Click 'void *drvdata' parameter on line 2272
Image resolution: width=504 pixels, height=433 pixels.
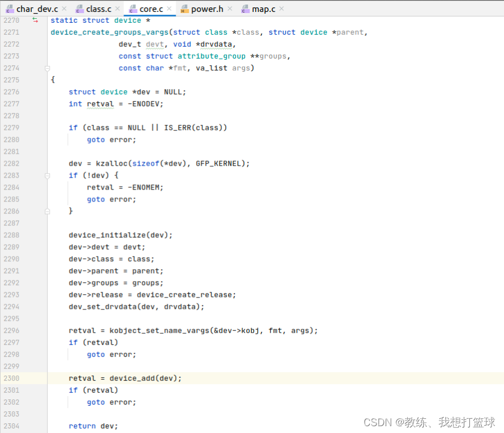(x=204, y=44)
